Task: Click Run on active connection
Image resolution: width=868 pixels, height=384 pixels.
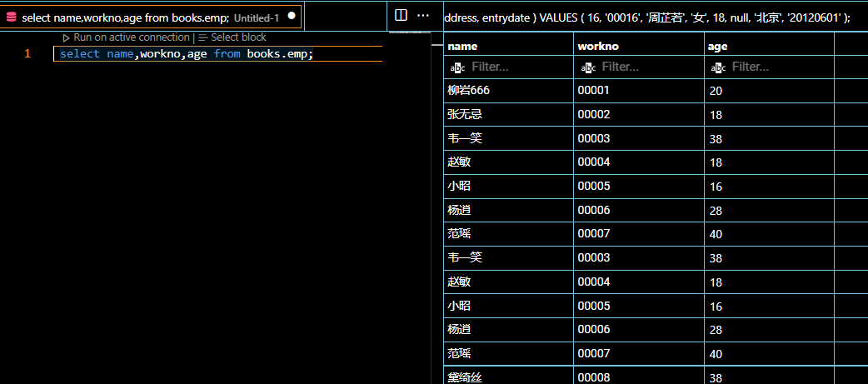Action: 126,37
